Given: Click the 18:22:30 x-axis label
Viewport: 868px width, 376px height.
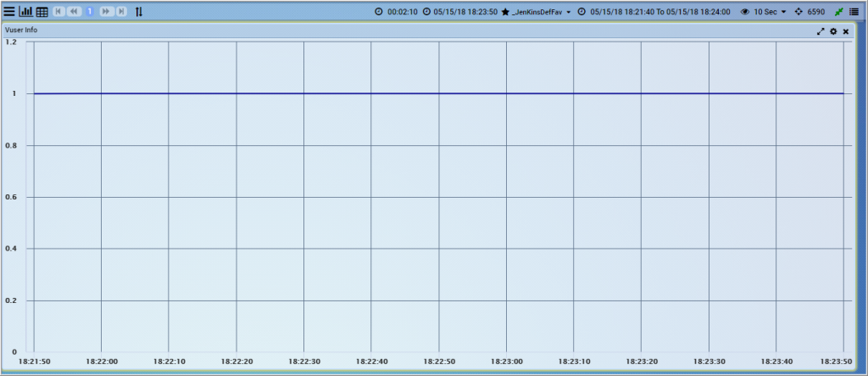Looking at the screenshot, I should click(303, 361).
